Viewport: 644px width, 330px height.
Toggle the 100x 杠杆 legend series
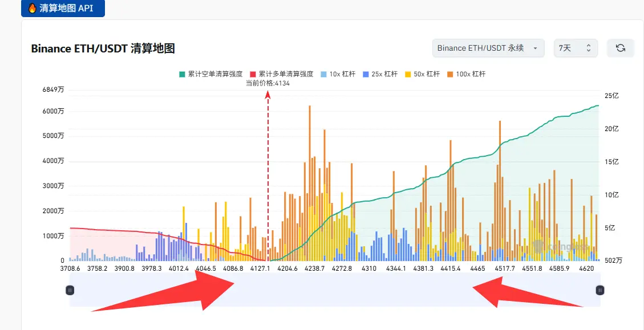pyautogui.click(x=467, y=74)
